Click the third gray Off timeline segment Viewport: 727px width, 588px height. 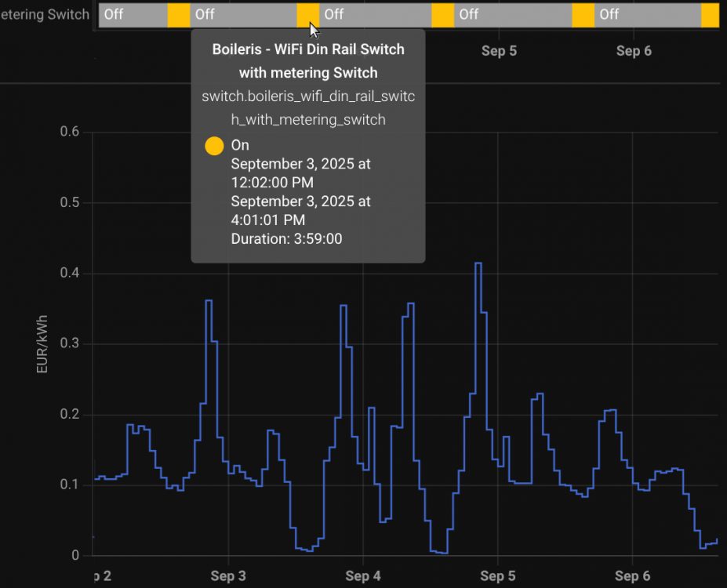376,15
